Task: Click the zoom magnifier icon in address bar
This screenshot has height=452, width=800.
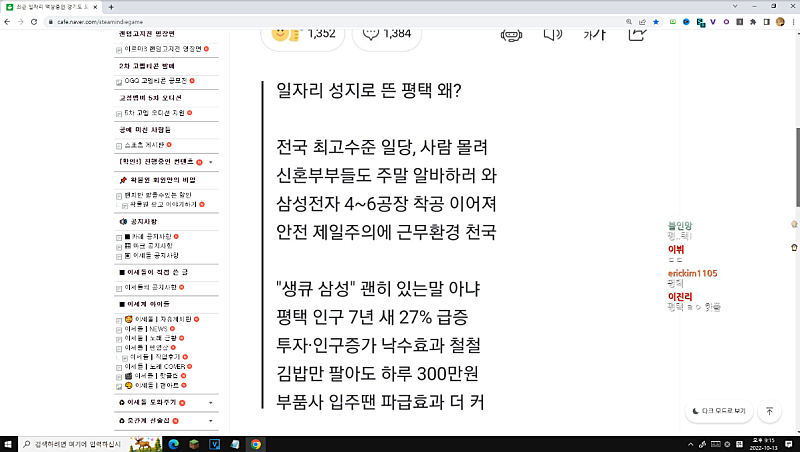Action: (x=629, y=22)
